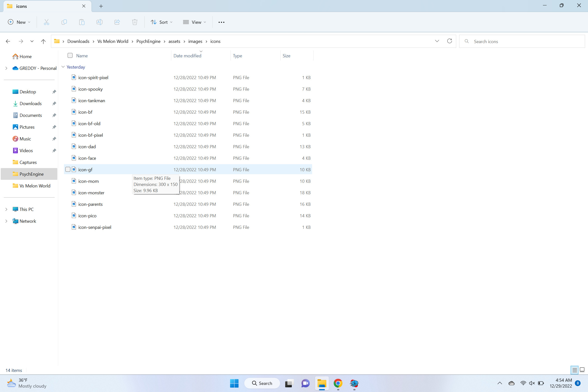588x392 pixels.
Task: Tick the select-all checkbox beside Name
Action: 70,56
